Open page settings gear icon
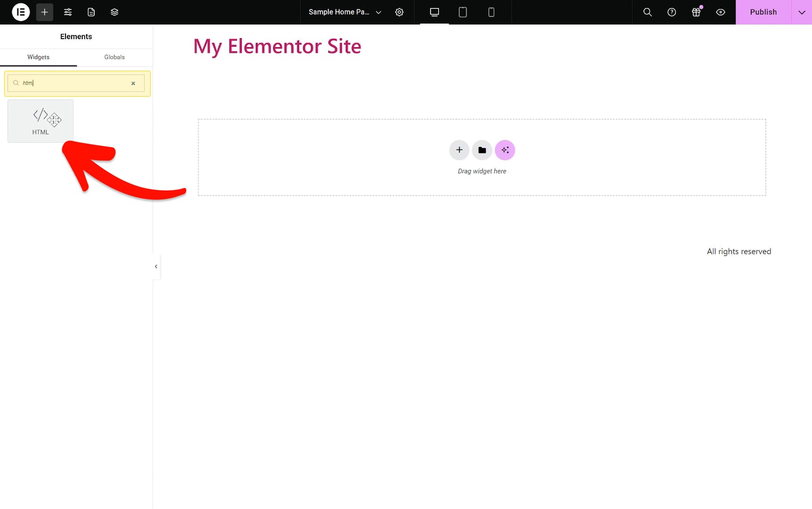 (x=399, y=12)
